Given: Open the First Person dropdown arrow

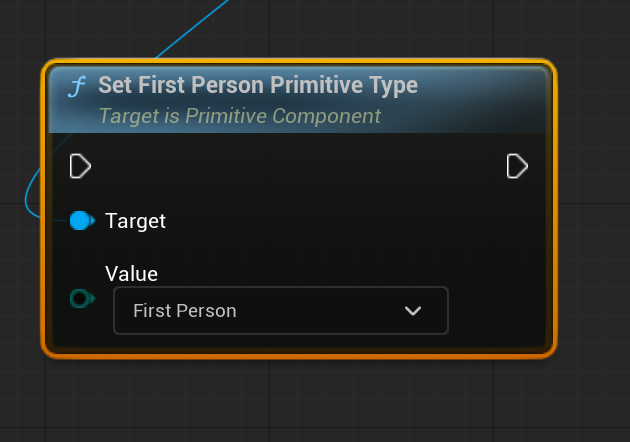Looking at the screenshot, I should (x=413, y=311).
